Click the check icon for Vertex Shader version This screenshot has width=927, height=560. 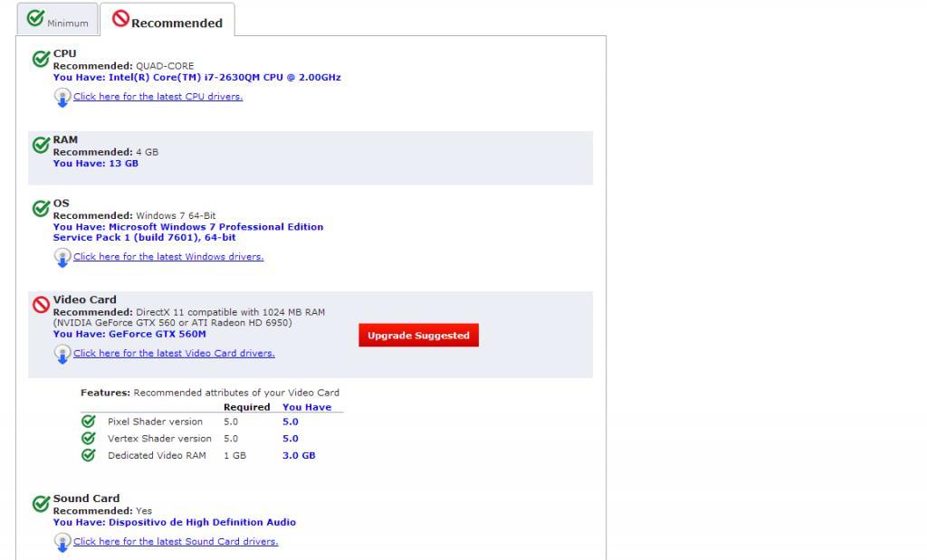click(88, 438)
